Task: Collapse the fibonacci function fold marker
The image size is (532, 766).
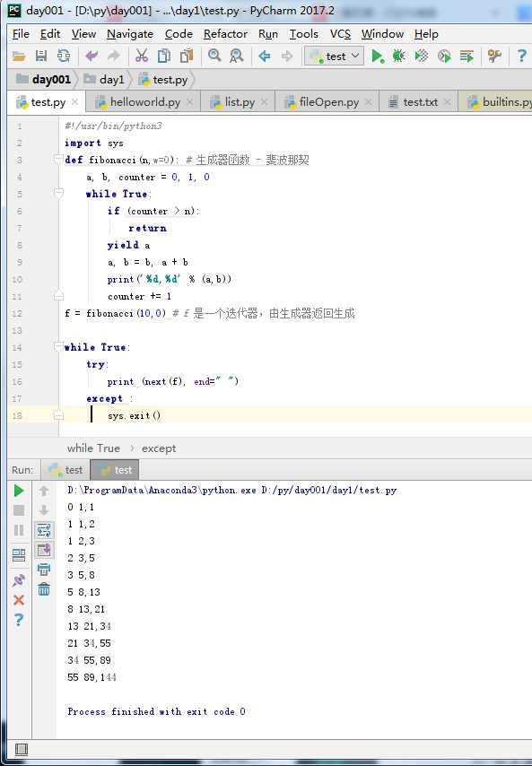Action: coord(58,160)
